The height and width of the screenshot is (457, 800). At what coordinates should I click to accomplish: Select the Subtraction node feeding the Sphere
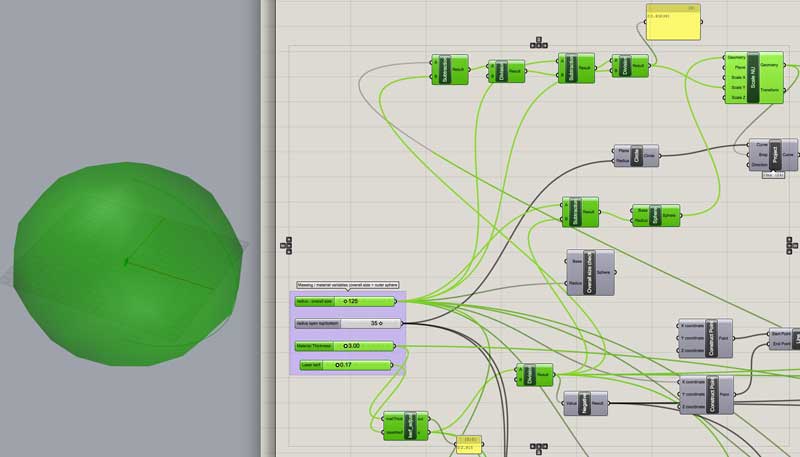pos(580,212)
